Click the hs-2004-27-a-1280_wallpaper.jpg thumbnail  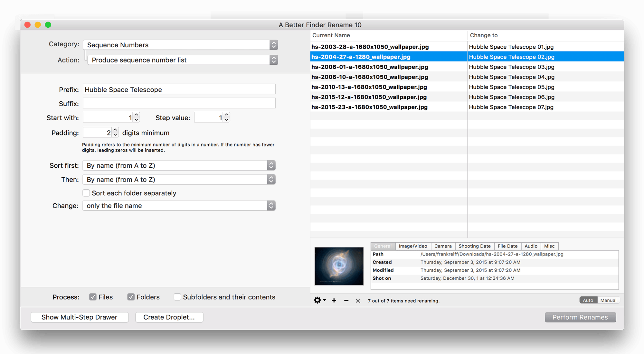339,265
